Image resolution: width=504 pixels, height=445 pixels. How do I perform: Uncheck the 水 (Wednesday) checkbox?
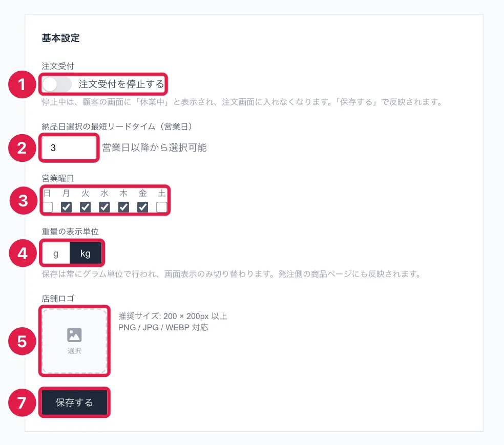click(x=104, y=207)
